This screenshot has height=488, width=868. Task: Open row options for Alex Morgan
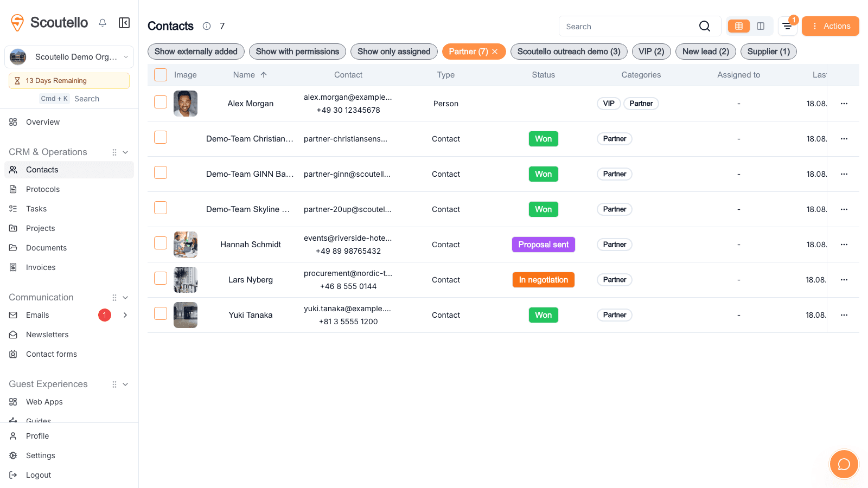coord(844,104)
